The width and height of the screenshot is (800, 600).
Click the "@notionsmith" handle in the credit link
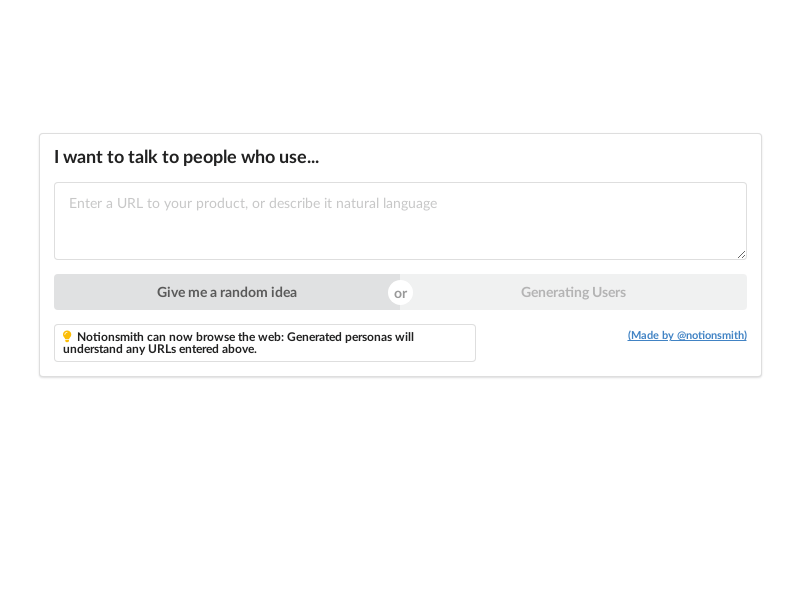pyautogui.click(x=711, y=335)
